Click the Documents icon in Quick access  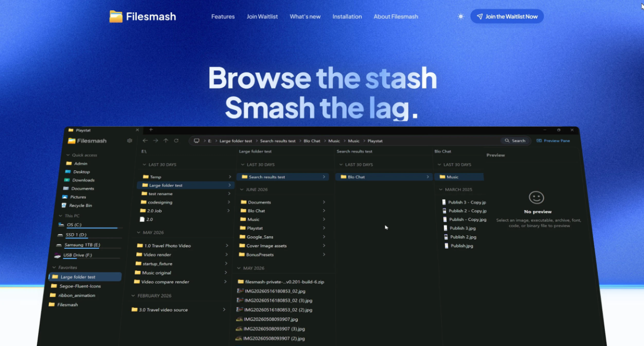(66, 189)
